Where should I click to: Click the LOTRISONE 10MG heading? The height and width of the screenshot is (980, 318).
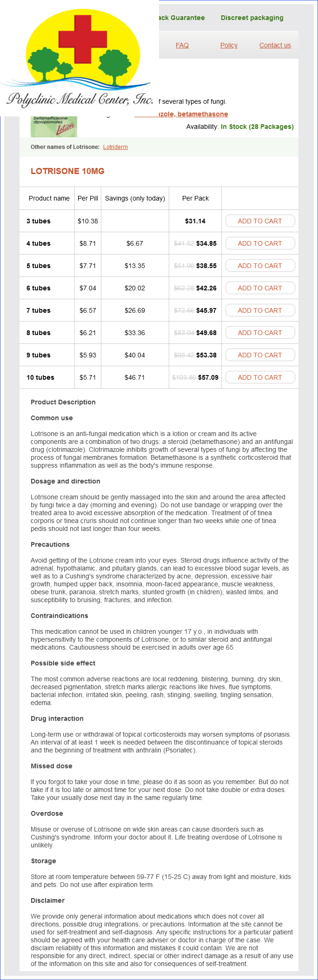[x=67, y=171]
